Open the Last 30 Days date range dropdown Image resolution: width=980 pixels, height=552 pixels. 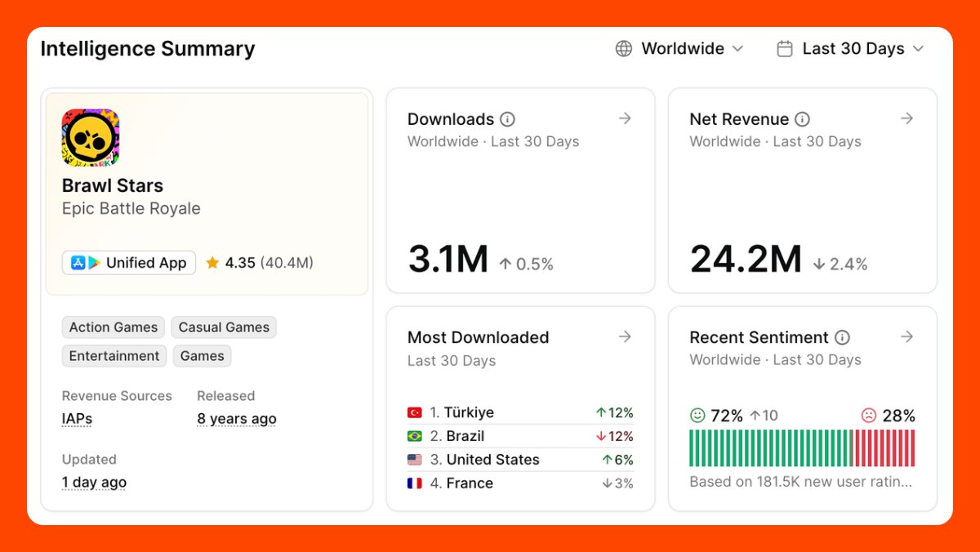click(x=850, y=49)
